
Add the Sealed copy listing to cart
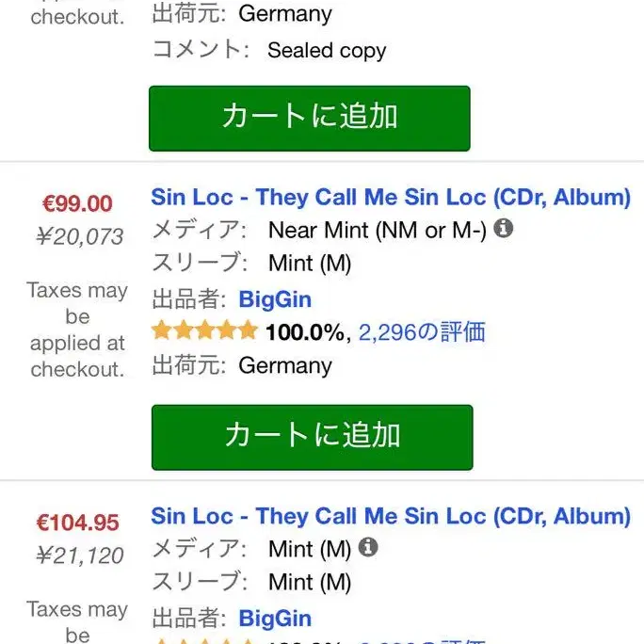[309, 118]
